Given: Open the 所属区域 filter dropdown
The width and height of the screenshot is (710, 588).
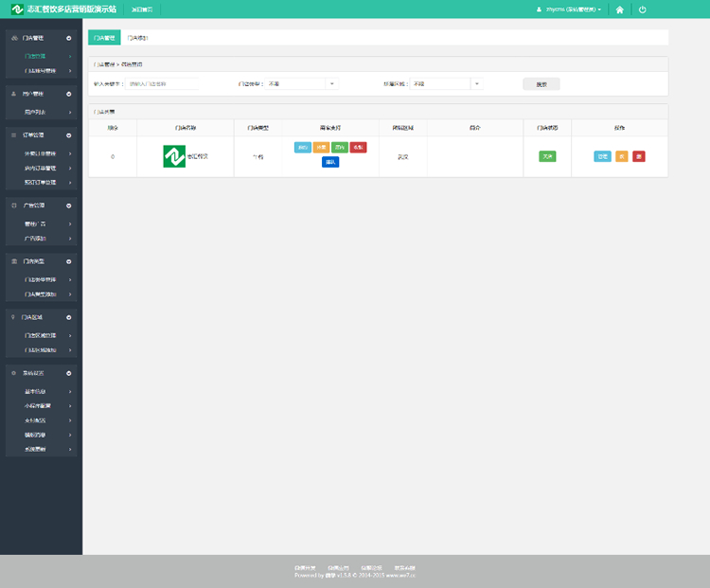Looking at the screenshot, I should tap(476, 83).
